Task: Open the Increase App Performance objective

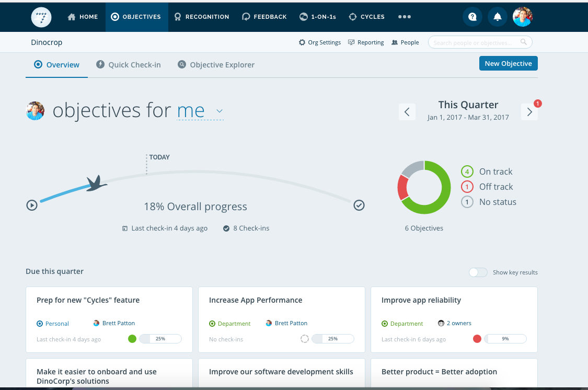Action: (x=256, y=300)
